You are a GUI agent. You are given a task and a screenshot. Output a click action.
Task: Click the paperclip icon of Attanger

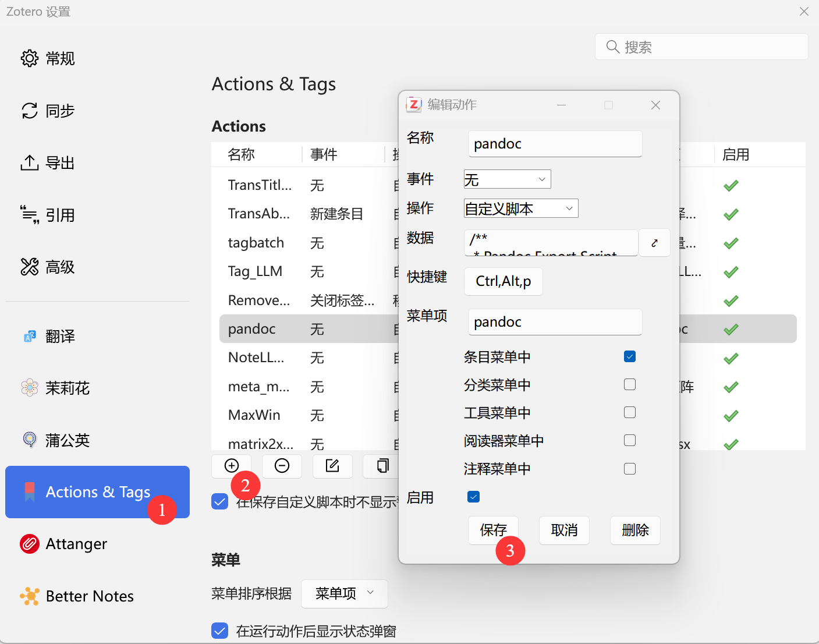(x=30, y=544)
